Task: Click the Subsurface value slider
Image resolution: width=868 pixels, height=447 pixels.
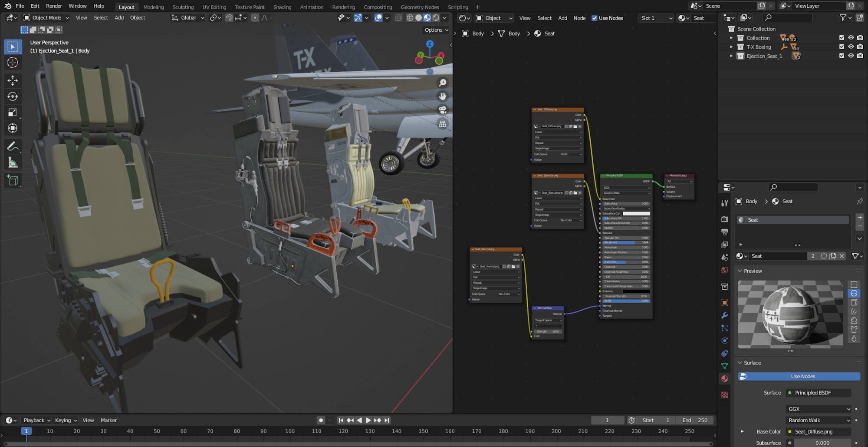Action: [822, 443]
